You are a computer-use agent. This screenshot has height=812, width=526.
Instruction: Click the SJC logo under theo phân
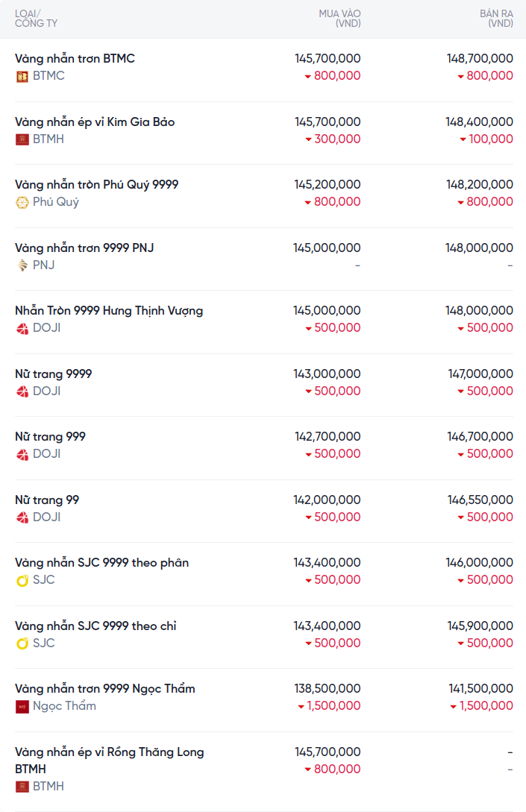pyautogui.click(x=22, y=580)
